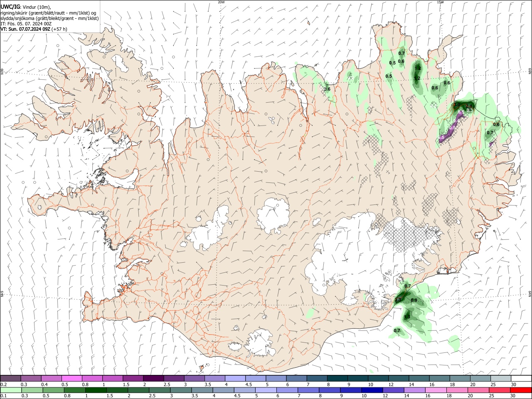This screenshot has height=399, width=532.
Task: Choose the bright red swatch at rain 30
Action: (521, 390)
